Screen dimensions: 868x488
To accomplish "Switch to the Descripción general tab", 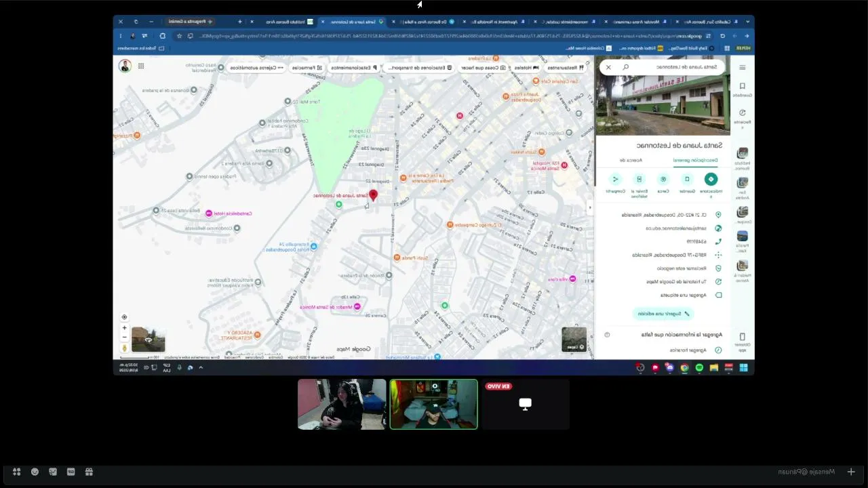I will click(695, 160).
